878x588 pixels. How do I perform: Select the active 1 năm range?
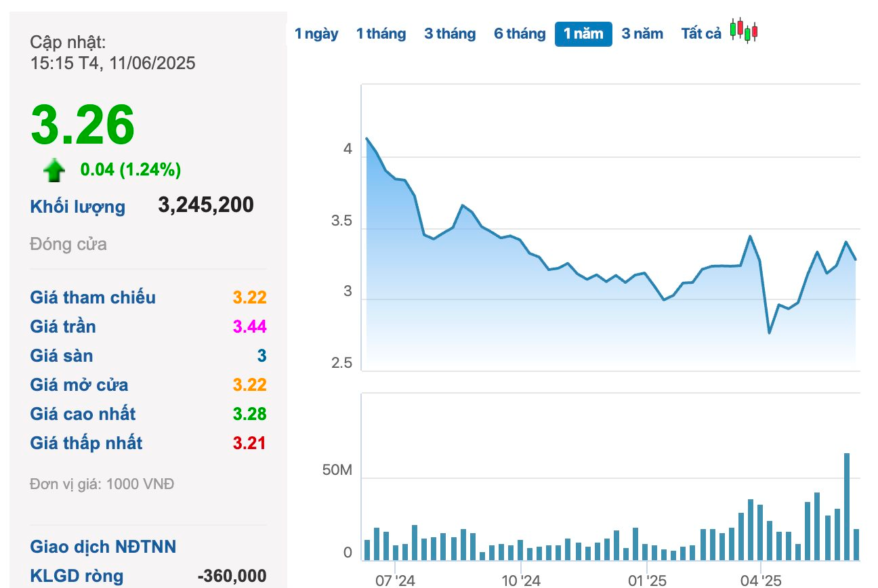pos(583,34)
